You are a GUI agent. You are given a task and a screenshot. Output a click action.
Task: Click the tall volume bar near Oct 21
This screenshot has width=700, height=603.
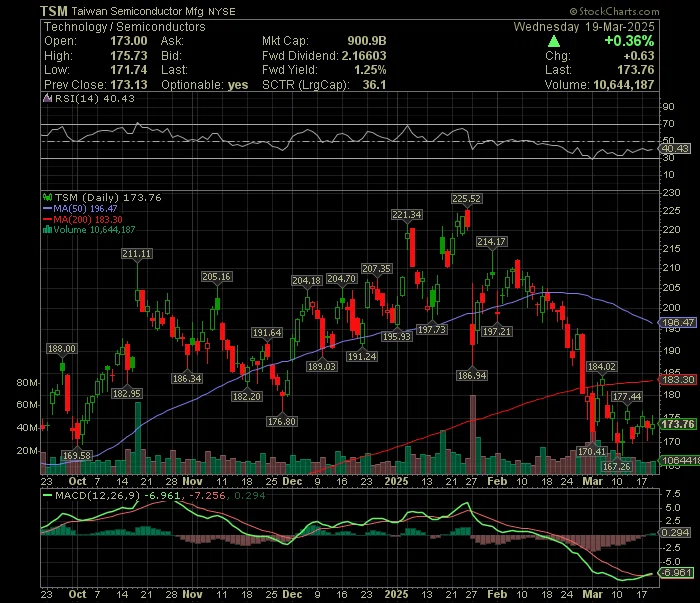point(138,438)
